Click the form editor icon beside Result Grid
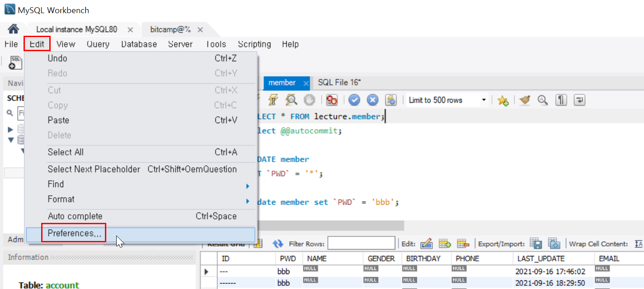Viewport: 644px width, 289px height. coord(258,244)
